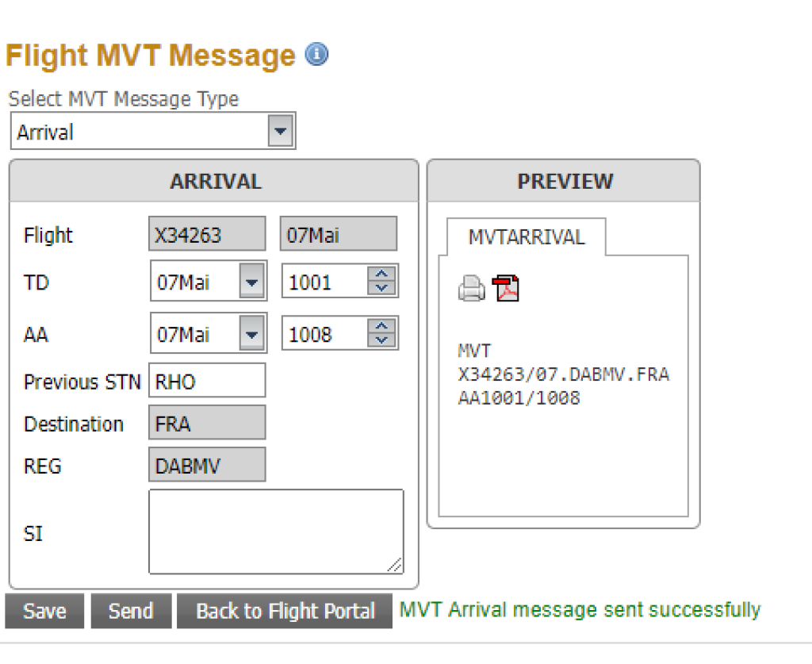
Task: Increase the AA time with up arrow
Action: click(382, 327)
